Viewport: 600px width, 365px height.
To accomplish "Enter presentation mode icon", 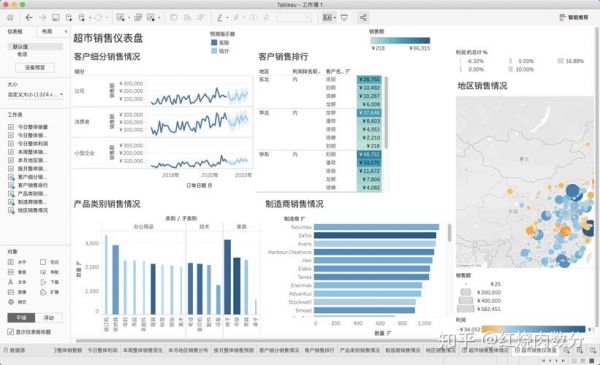I will [x=344, y=18].
